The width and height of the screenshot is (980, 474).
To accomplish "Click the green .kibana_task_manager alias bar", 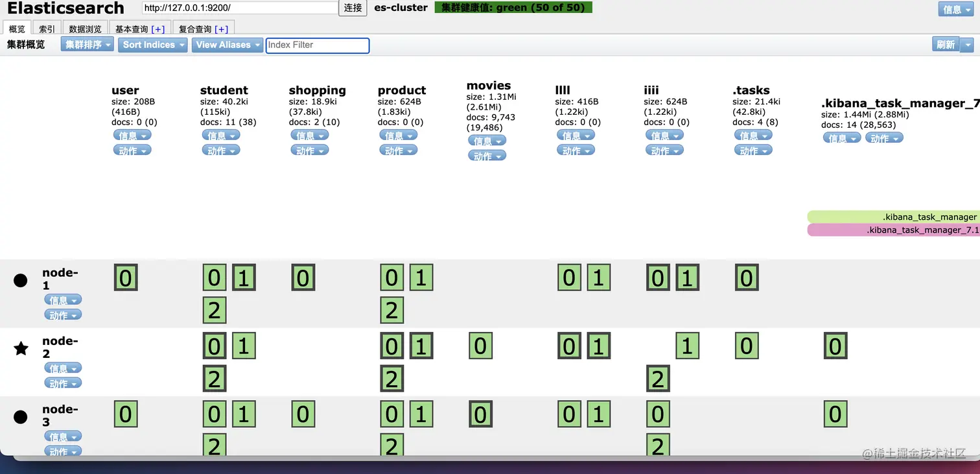I will point(894,217).
